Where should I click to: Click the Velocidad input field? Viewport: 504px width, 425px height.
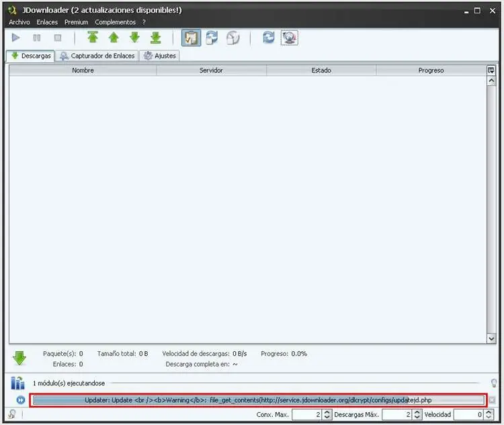coord(468,414)
